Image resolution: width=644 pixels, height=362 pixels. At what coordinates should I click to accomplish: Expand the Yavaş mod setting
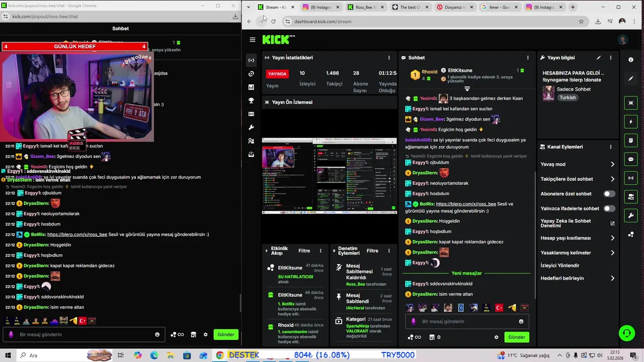[578, 164]
